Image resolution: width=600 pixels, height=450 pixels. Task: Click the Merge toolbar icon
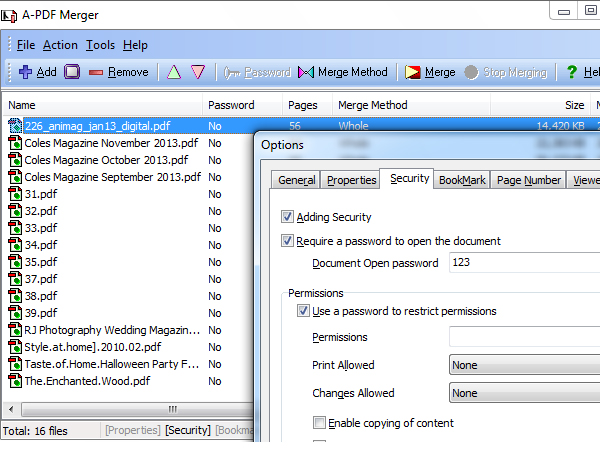412,72
